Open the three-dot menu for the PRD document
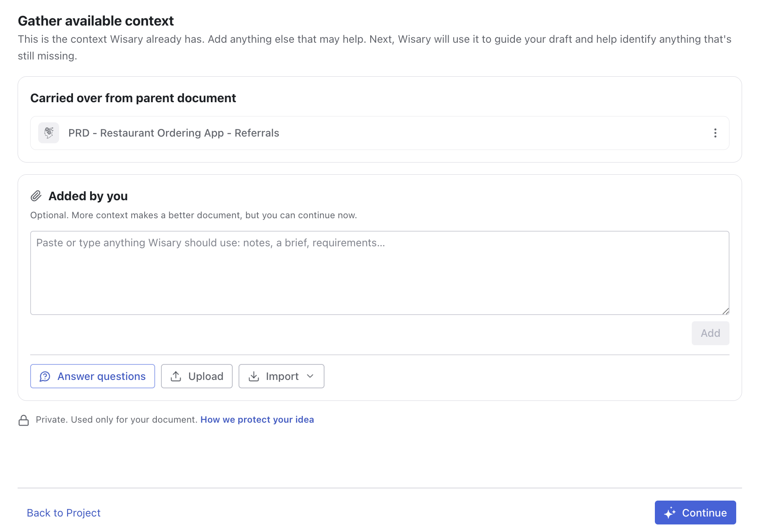 (x=715, y=133)
